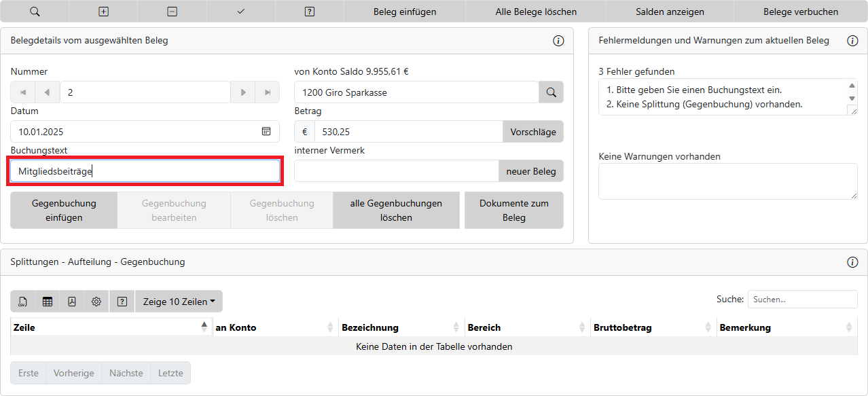Export the splittings table as PDF
868x396 pixels.
[72, 302]
